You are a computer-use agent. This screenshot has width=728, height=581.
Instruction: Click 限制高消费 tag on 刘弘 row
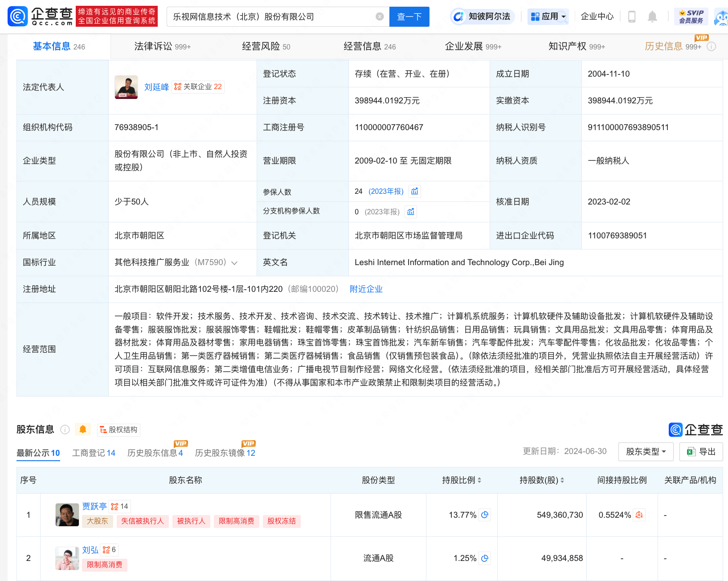pos(105,565)
